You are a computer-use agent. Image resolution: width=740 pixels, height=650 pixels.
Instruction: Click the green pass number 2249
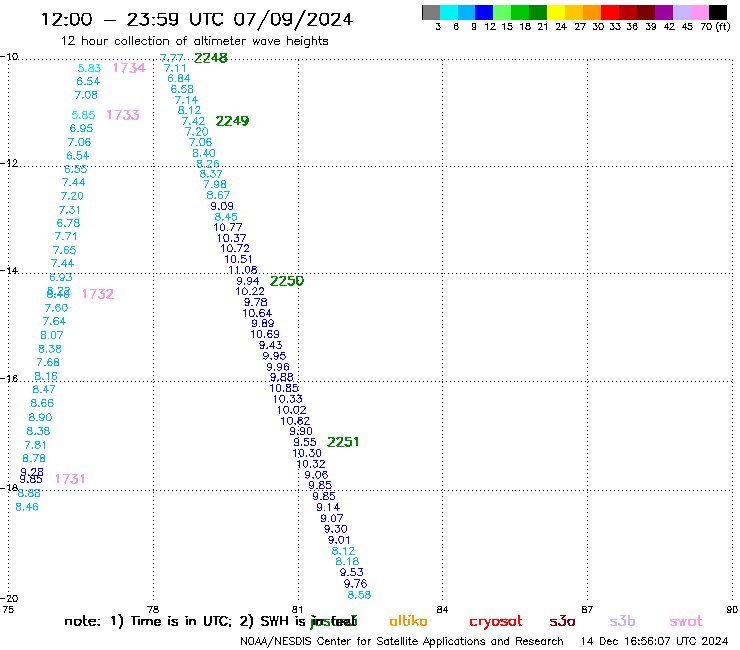tap(232, 121)
